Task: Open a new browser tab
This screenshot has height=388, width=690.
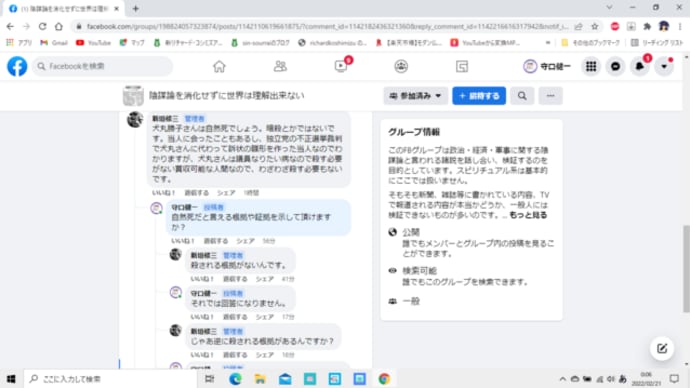Action: pyautogui.click(x=136, y=8)
